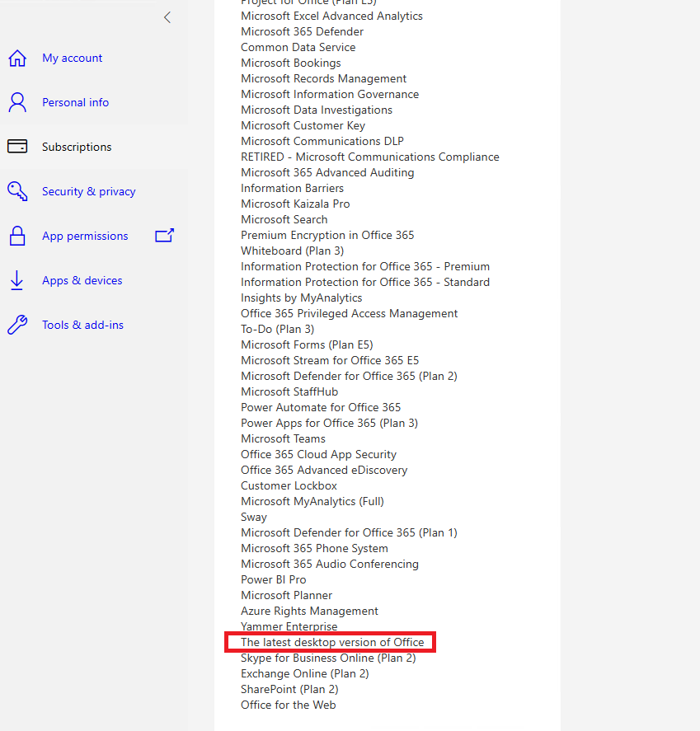Click 'Information Barriers' text
700x731 pixels.
[293, 189]
